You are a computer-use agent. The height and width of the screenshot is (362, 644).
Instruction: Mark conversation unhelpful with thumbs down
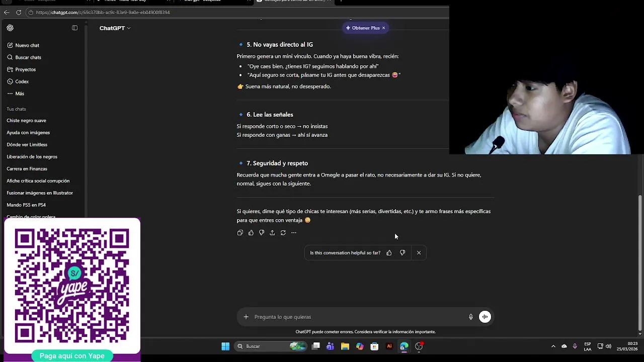403,253
